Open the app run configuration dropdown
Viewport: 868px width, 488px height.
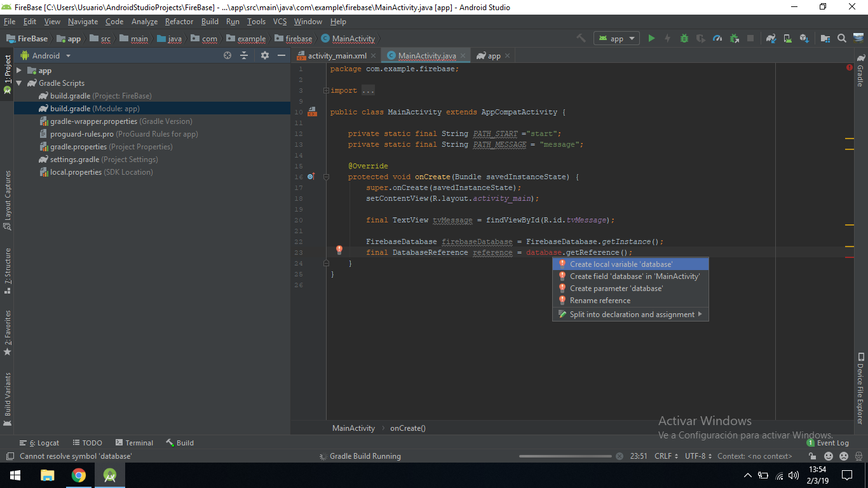(x=616, y=38)
